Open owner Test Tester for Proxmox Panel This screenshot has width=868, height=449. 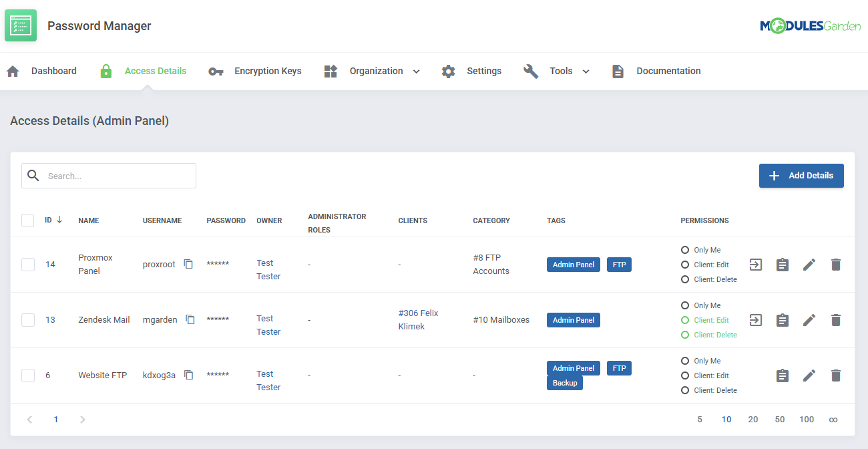[268, 270]
